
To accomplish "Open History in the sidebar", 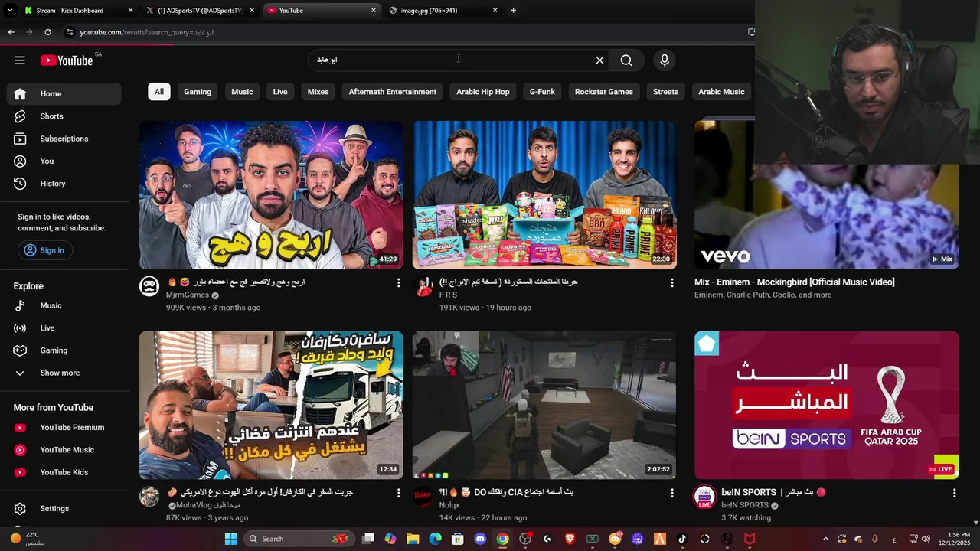I will point(64,184).
